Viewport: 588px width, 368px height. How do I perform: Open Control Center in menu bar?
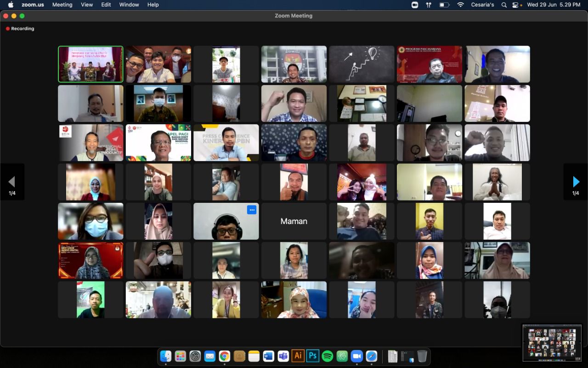515,5
